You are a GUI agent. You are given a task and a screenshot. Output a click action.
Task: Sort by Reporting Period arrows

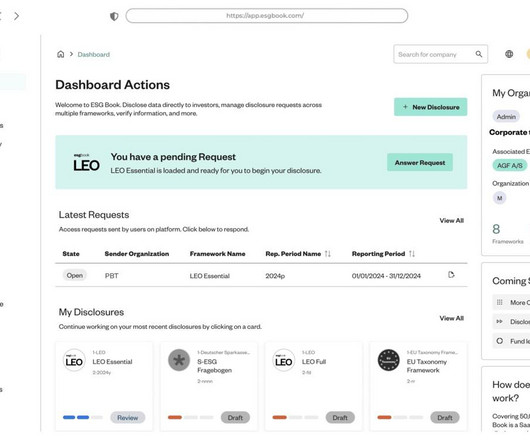point(412,254)
